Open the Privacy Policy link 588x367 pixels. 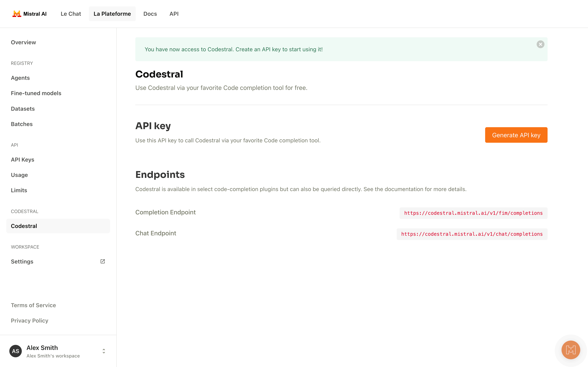(30, 321)
